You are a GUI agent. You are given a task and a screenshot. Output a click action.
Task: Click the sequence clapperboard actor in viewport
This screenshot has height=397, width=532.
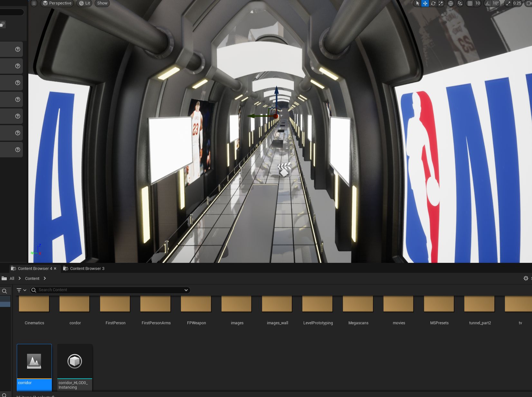point(284,170)
